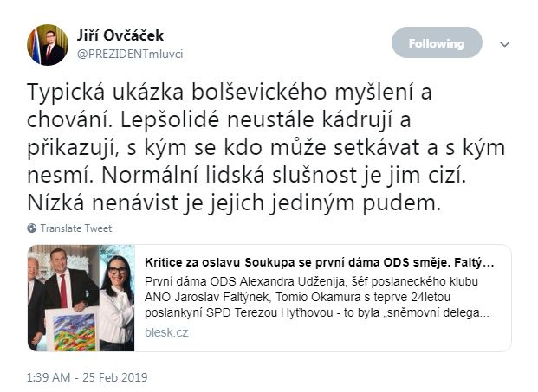The image size is (538, 392).
Task: Visit the @PREZIDENTmluvci handle
Action: 130,55
